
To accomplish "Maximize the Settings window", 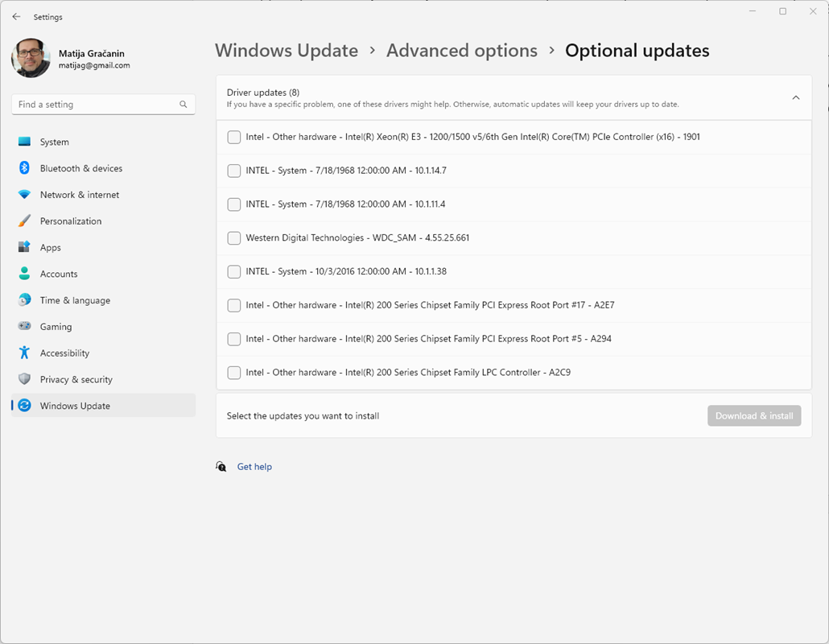I will click(782, 11).
